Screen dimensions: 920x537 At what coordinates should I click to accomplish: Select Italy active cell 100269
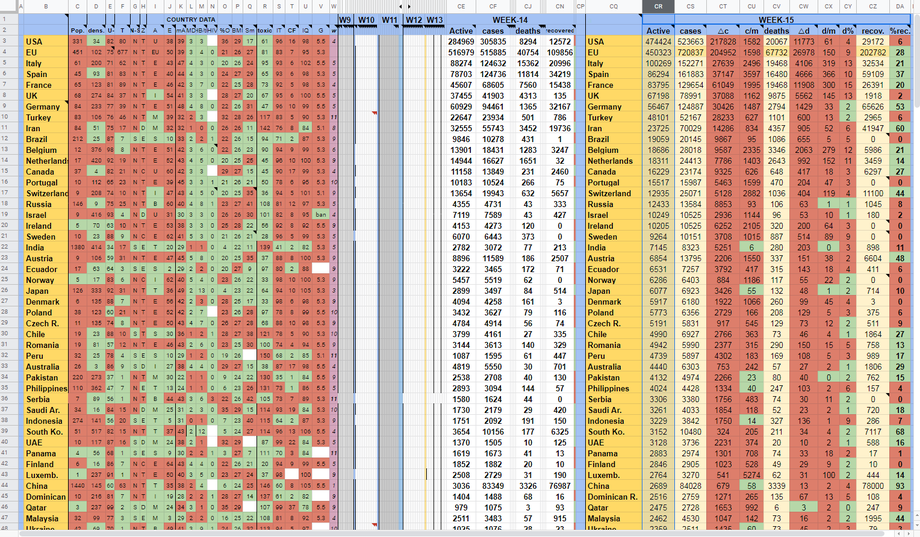658,63
